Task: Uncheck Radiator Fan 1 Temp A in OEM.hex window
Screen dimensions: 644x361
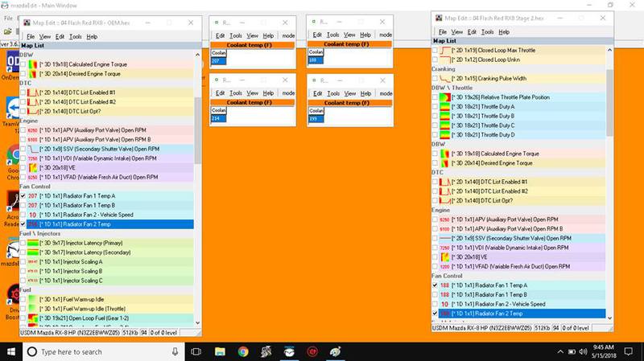Action: tap(22, 195)
